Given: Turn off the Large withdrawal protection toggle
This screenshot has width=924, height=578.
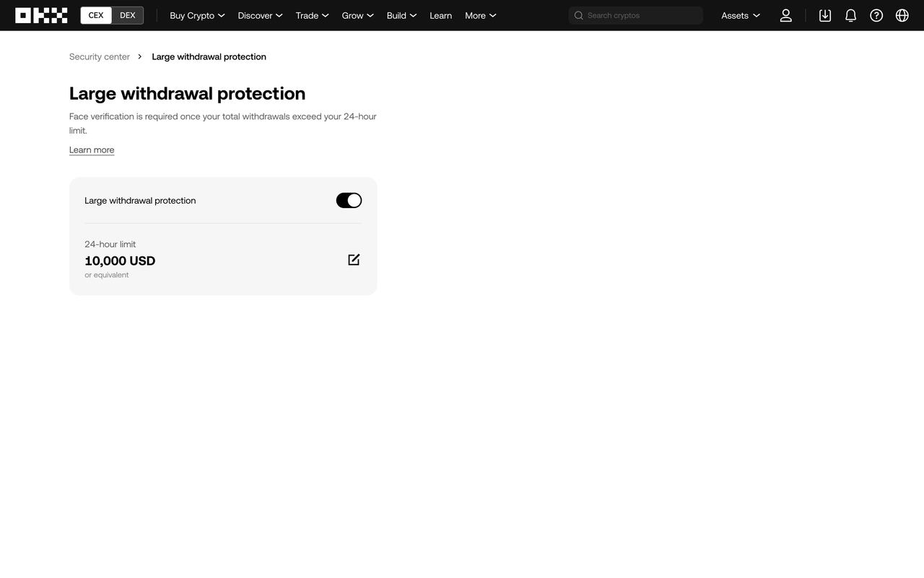Looking at the screenshot, I should point(349,200).
